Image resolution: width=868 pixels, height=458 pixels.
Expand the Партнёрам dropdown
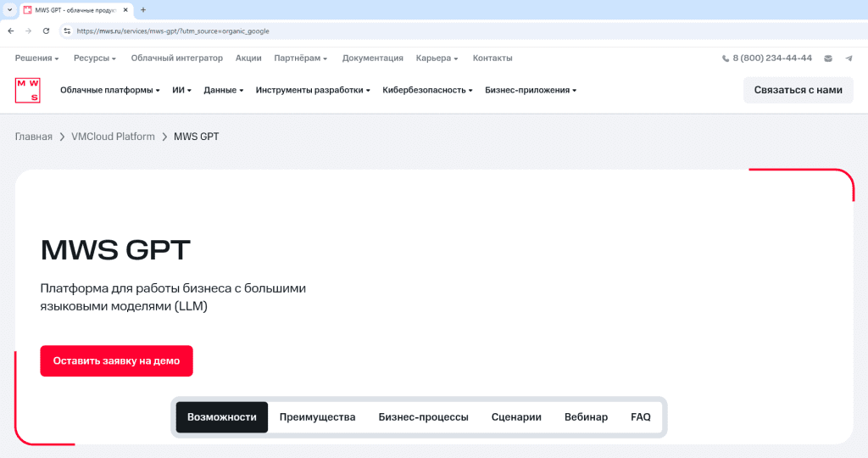point(301,59)
